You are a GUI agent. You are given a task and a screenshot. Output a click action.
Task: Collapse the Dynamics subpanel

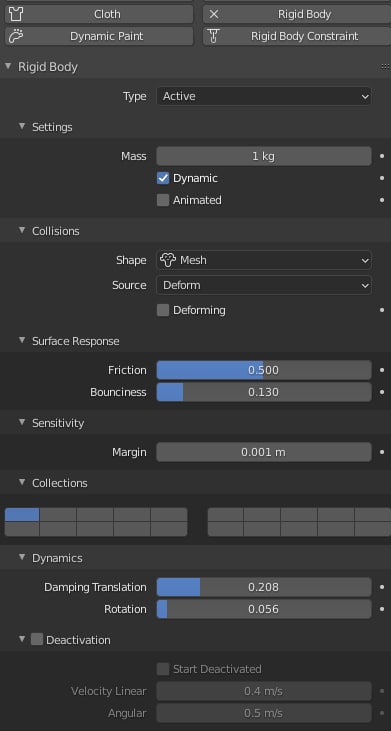(21, 558)
